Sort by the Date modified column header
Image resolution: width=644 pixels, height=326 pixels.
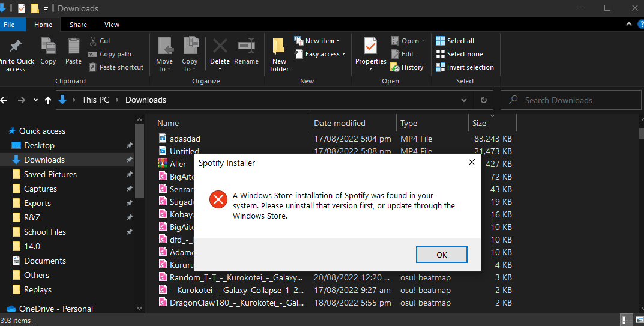pyautogui.click(x=354, y=123)
